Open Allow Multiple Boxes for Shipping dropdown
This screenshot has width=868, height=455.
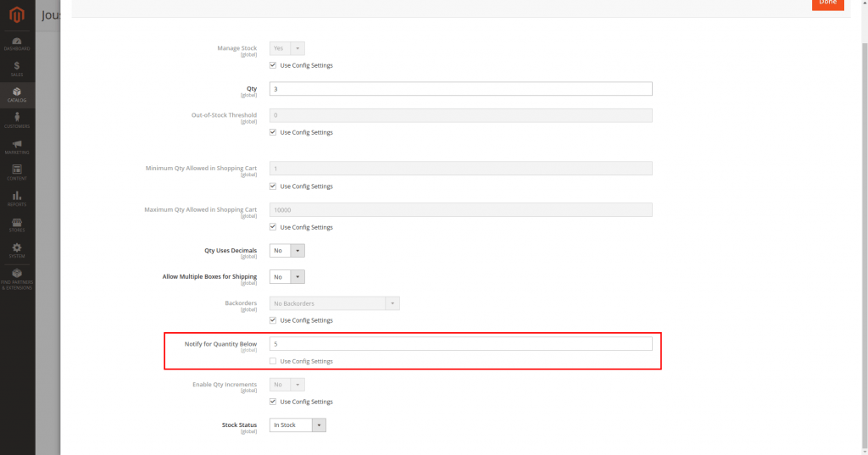pos(287,277)
